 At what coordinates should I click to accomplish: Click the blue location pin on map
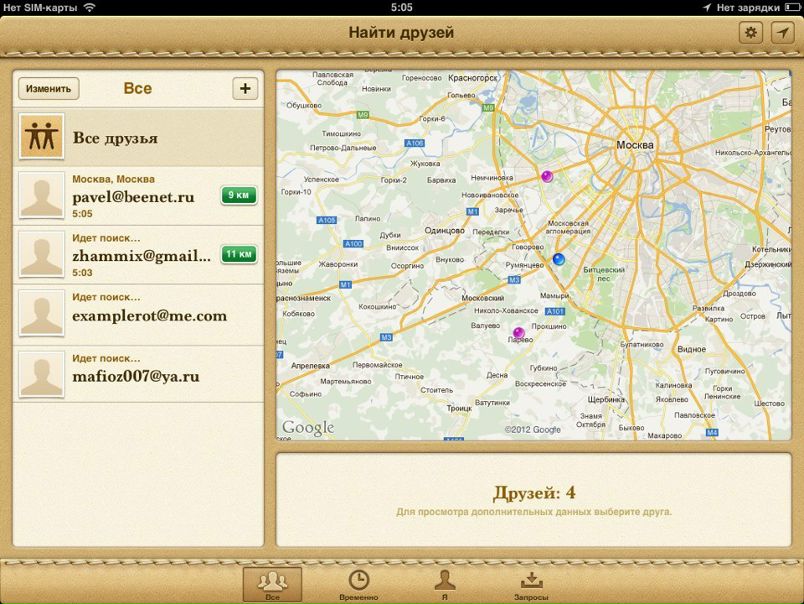tap(559, 259)
